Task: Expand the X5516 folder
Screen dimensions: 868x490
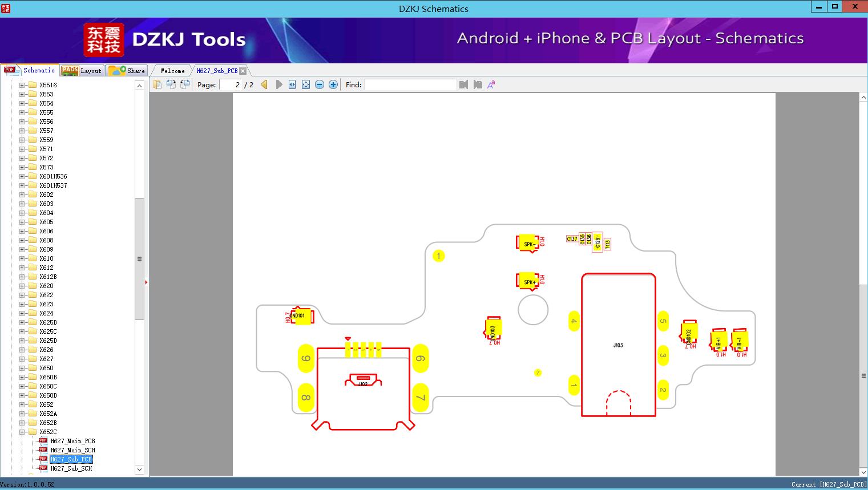Action: 22,85
